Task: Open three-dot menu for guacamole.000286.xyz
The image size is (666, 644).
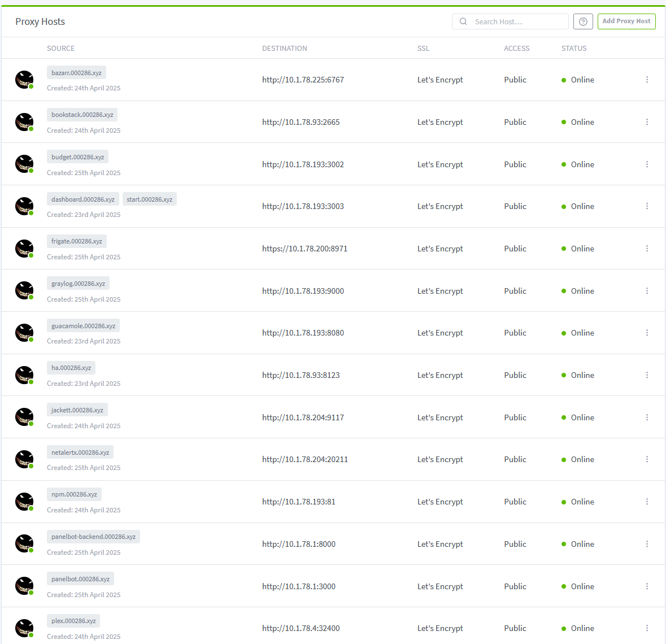Action: [647, 333]
